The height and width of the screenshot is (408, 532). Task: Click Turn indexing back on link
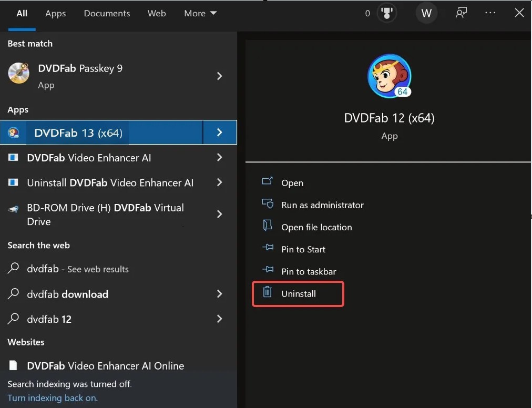tap(53, 398)
